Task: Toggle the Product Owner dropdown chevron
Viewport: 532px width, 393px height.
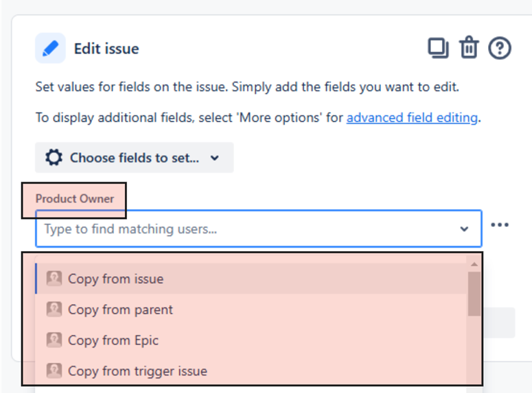Action: pos(464,229)
